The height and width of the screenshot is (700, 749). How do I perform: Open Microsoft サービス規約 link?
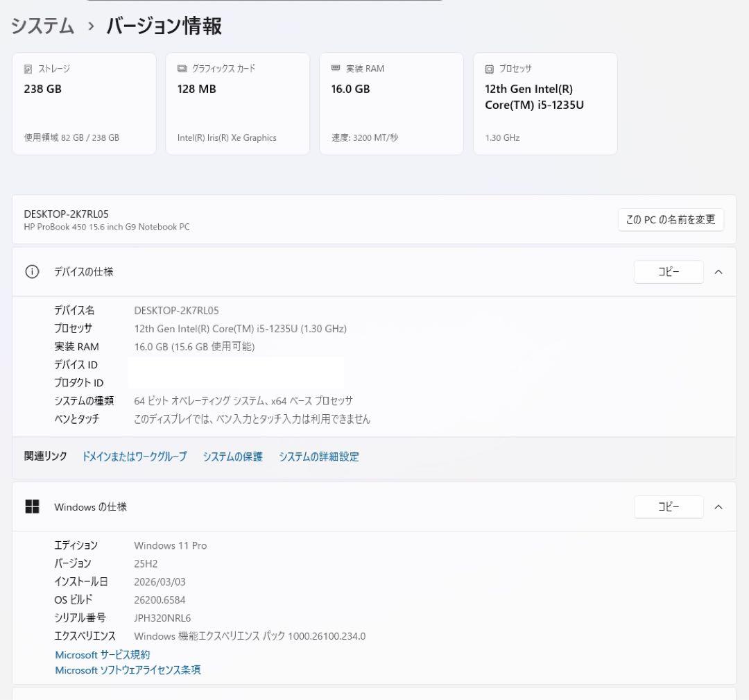pyautogui.click(x=103, y=655)
